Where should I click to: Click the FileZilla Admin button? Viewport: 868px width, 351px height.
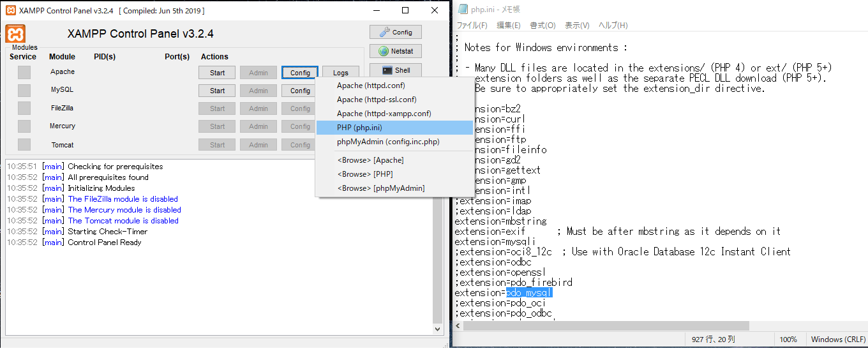click(x=258, y=108)
